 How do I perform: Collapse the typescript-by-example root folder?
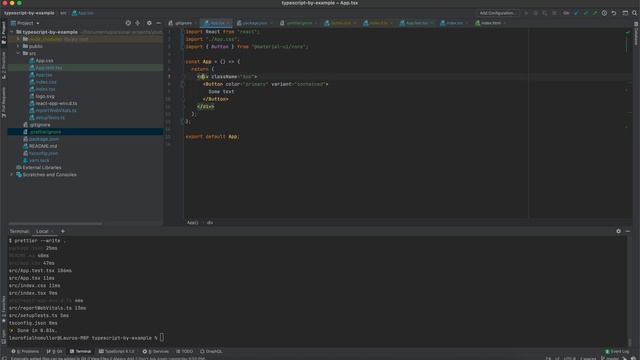[12, 32]
